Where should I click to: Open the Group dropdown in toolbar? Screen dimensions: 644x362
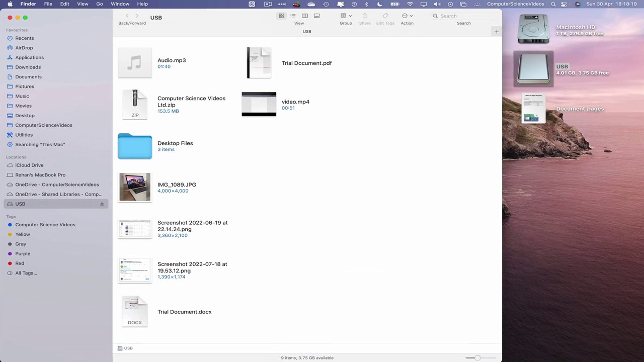click(346, 16)
